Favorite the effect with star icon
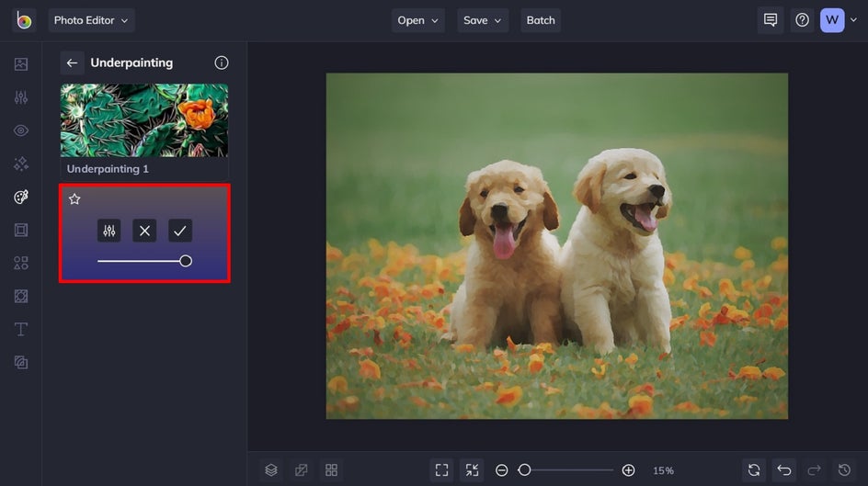 [74, 199]
